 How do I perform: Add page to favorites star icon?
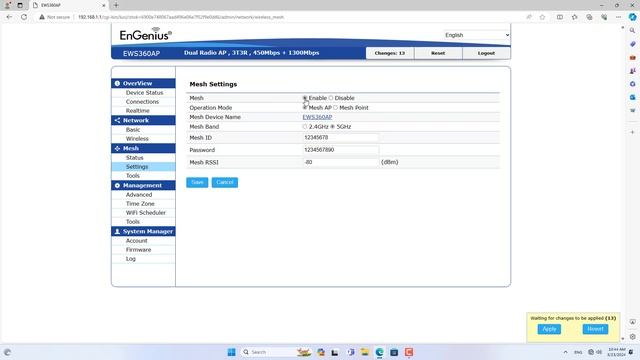click(x=542, y=17)
